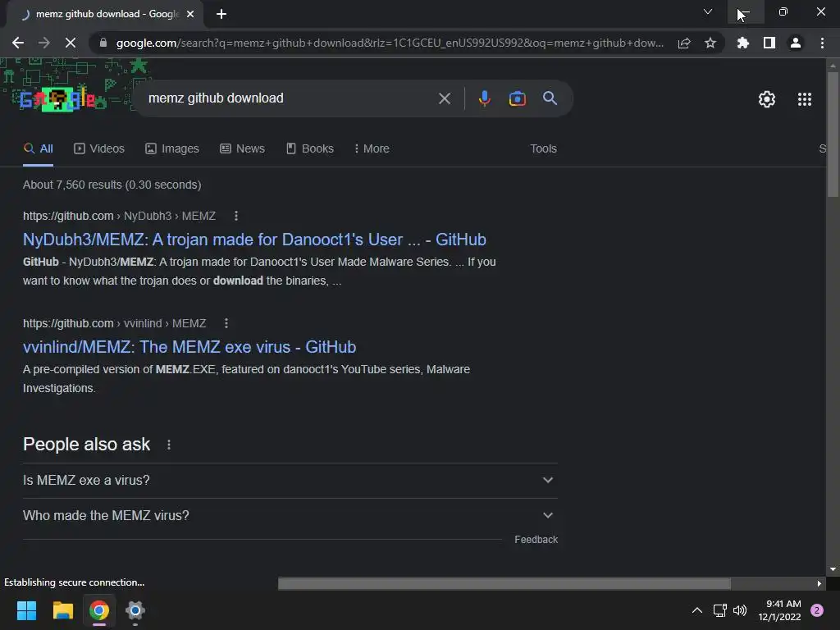Image resolution: width=840 pixels, height=630 pixels.
Task: Open the network tray icon
Action: [720, 610]
